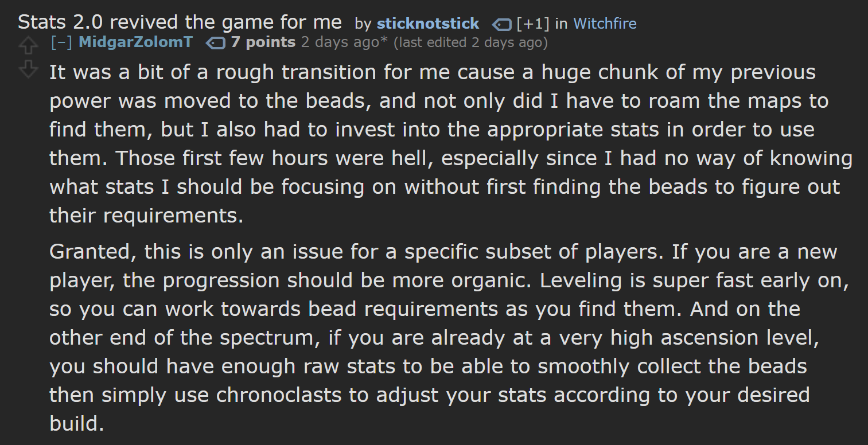Screen dimensions: 868x445
Task: Click the '(last edited 2 days ago)' note
Action: point(470,42)
